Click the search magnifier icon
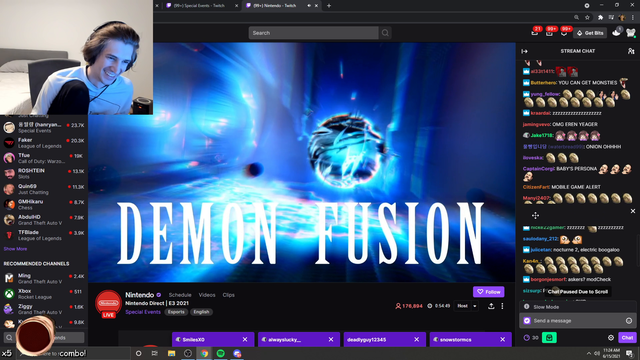640x360 pixels. coord(385,33)
